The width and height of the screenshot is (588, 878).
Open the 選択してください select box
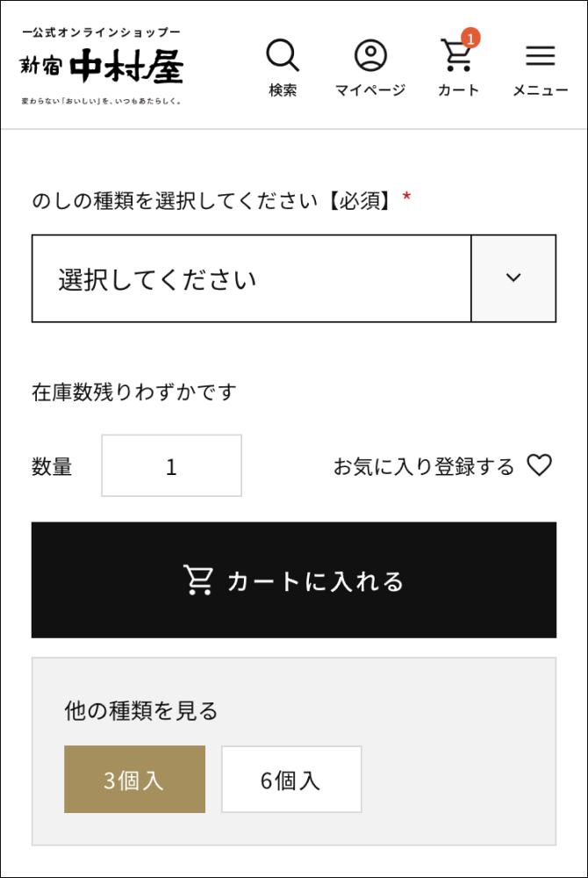pyautogui.click(x=252, y=278)
